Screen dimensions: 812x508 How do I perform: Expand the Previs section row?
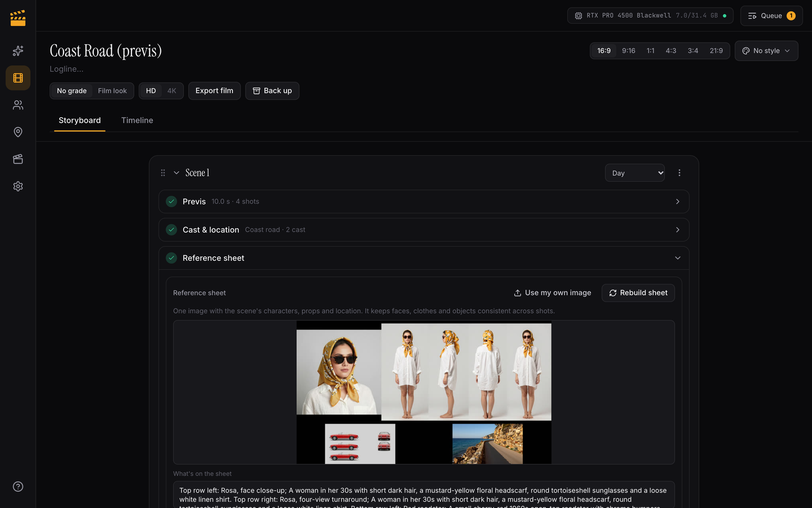(424, 202)
